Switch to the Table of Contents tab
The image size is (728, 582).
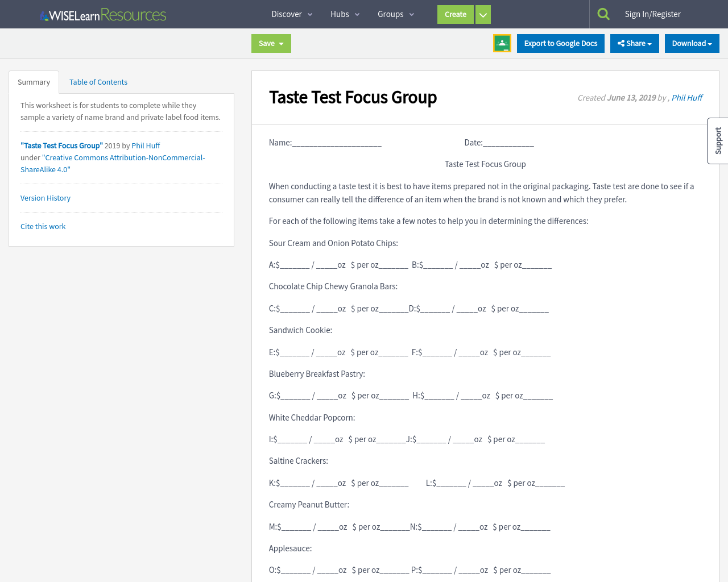98,82
